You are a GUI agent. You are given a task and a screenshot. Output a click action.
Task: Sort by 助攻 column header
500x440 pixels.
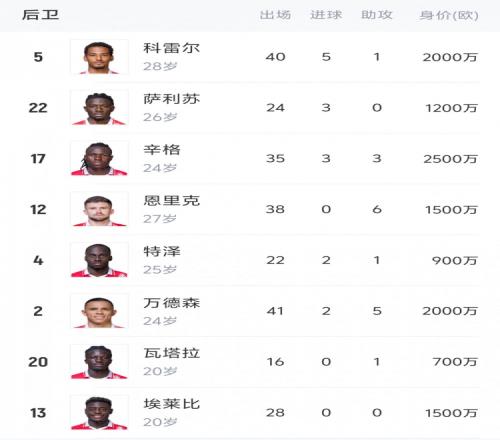pyautogui.click(x=377, y=15)
